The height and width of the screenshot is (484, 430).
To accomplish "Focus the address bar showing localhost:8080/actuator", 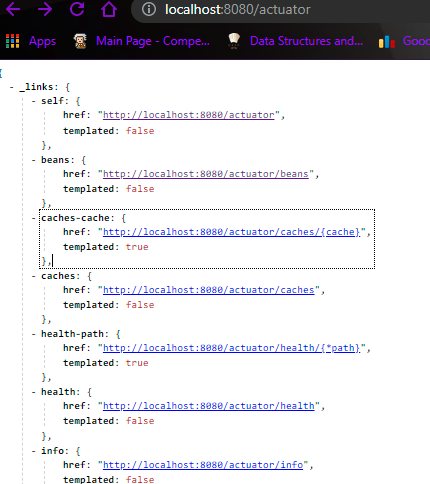I will (x=237, y=10).
